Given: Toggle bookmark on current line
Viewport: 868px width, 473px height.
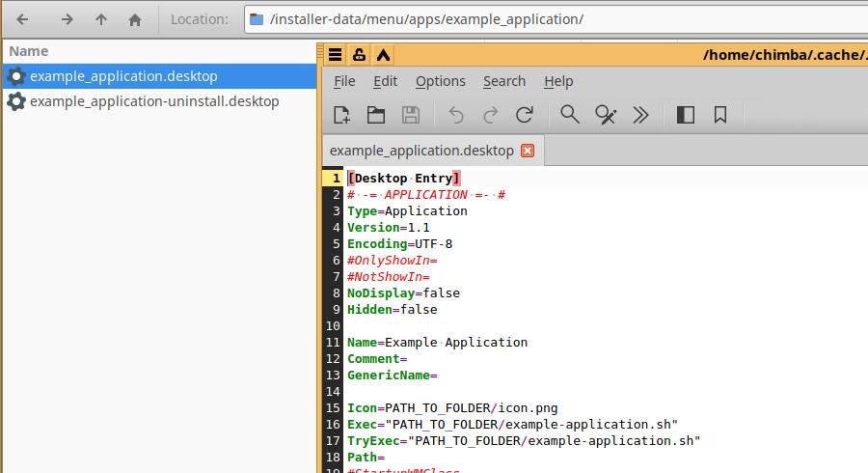Looking at the screenshot, I should 720,116.
